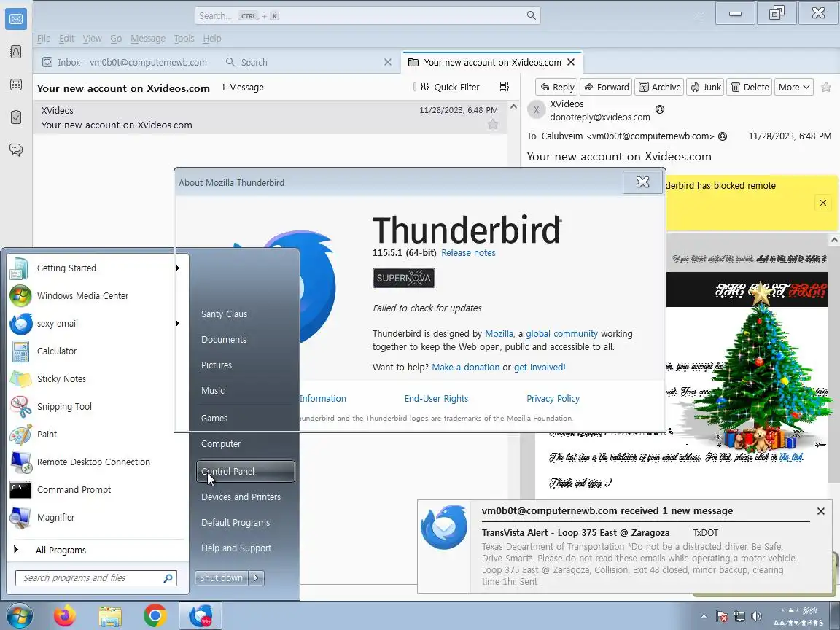Expand the sexy email submenu arrow
840x630 pixels.
coord(178,324)
